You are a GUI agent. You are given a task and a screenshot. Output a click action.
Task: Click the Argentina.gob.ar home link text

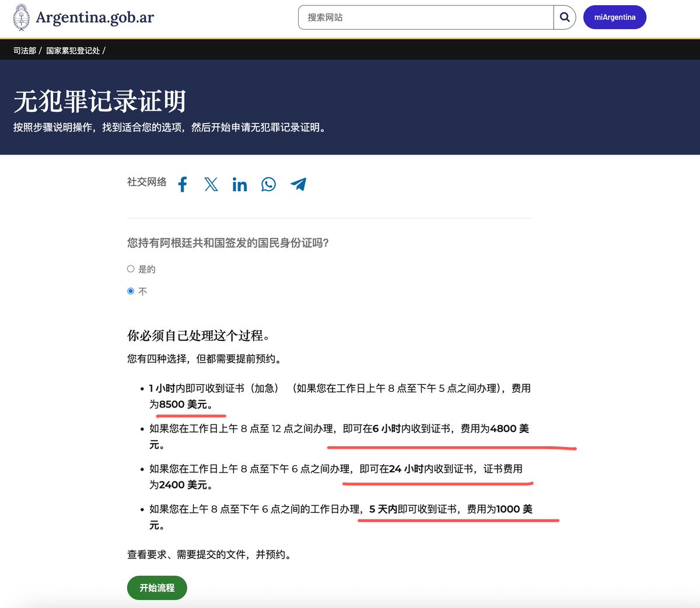[95, 17]
